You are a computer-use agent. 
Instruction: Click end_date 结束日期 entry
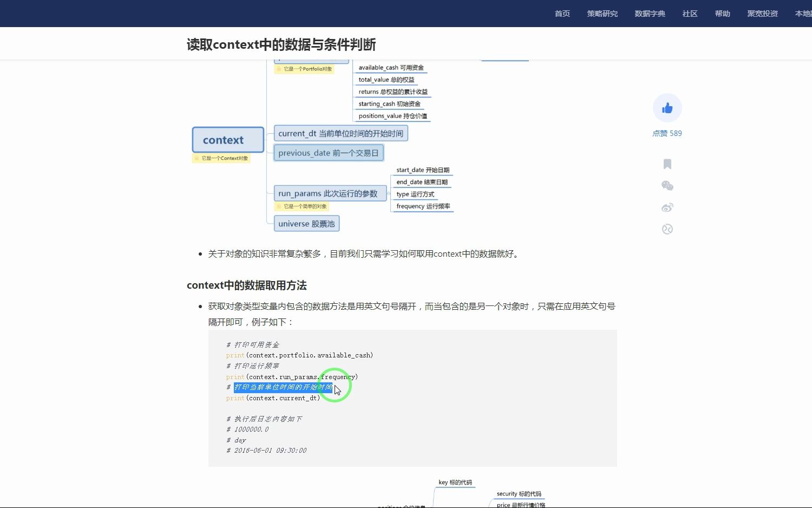pyautogui.click(x=422, y=182)
